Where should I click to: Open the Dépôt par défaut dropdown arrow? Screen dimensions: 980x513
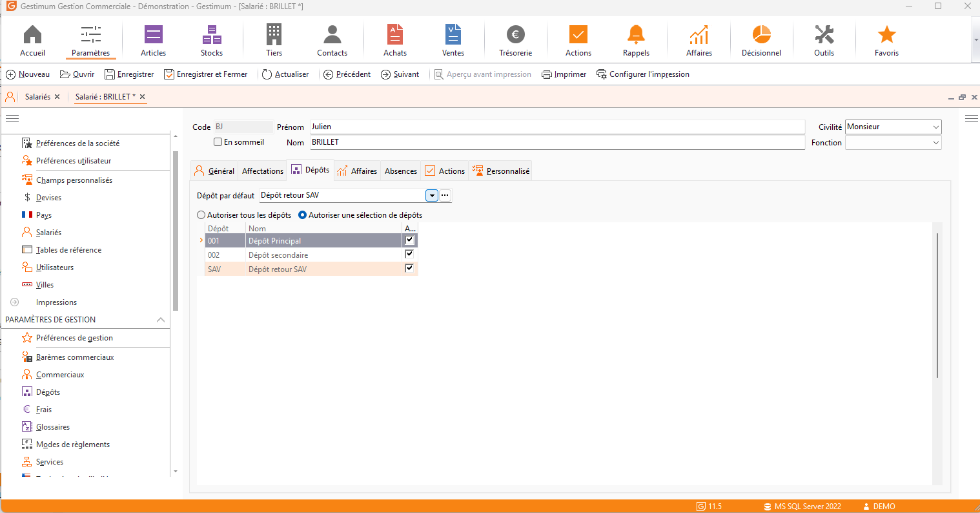[x=432, y=195]
